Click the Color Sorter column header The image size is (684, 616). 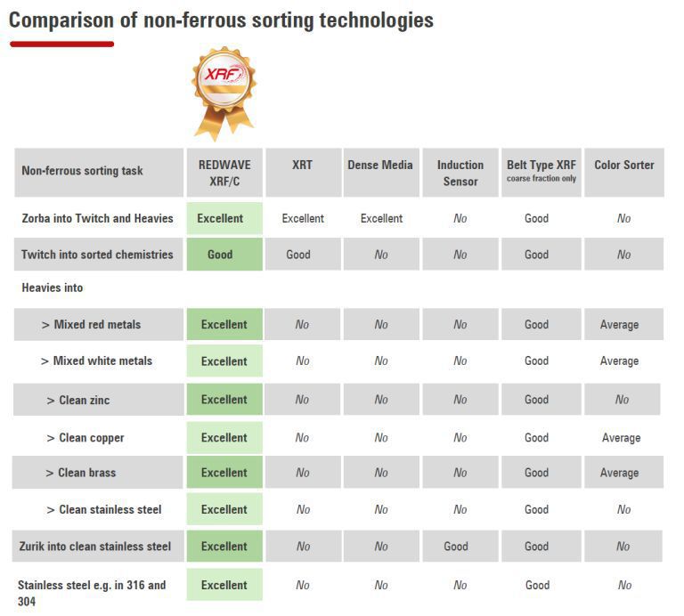pyautogui.click(x=623, y=166)
